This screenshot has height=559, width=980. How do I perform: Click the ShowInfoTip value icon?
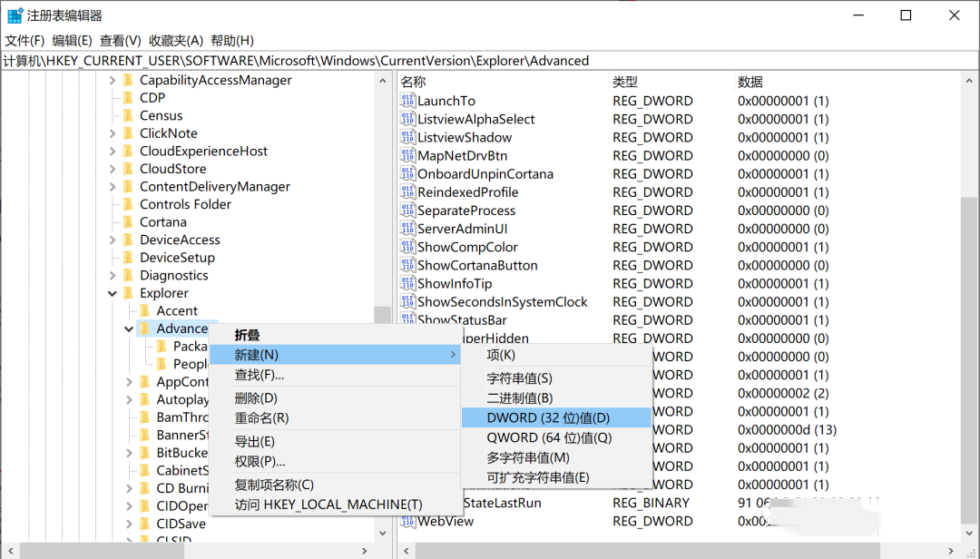[407, 283]
